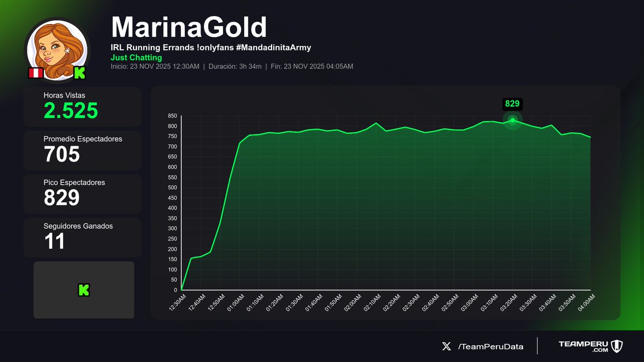Click the 829 value in the Pico card

(62, 198)
